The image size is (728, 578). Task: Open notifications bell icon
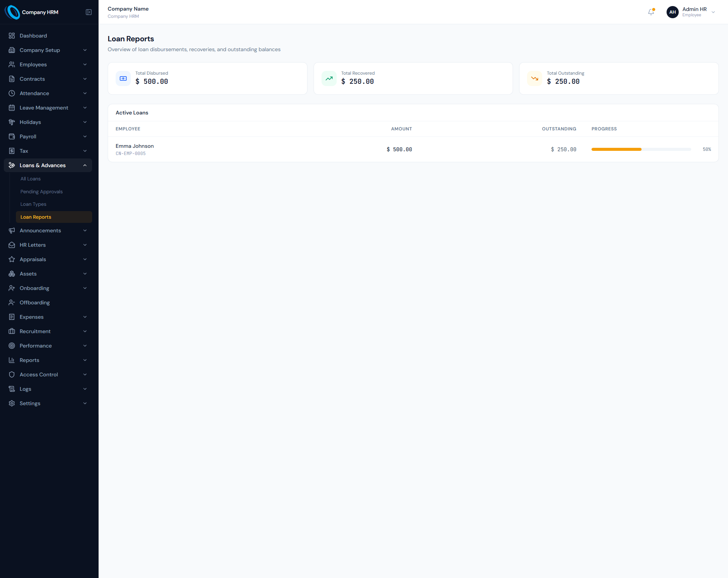coord(651,12)
